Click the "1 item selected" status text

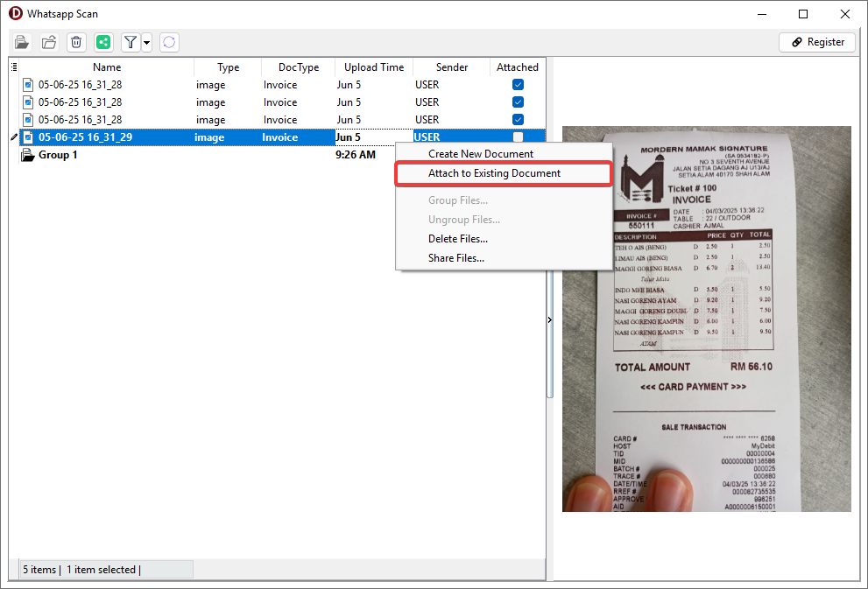click(x=101, y=570)
